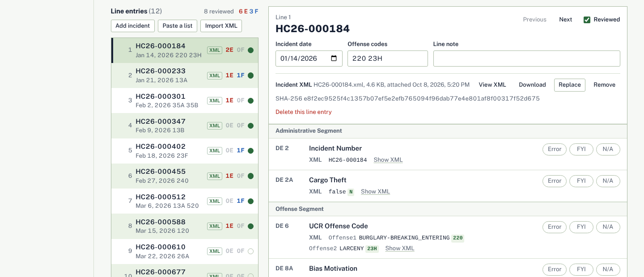Mark Incident Number as N/A
Image resolution: width=644 pixels, height=277 pixels.
click(x=608, y=149)
